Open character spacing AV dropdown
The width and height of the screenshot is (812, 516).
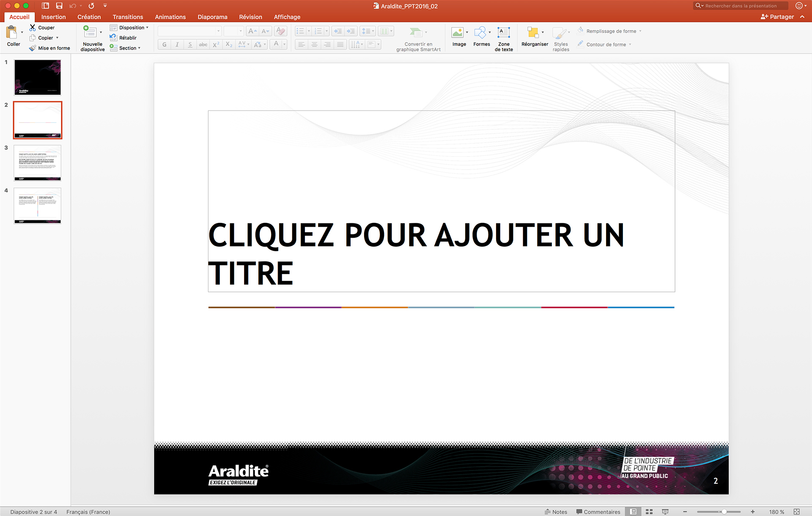244,44
